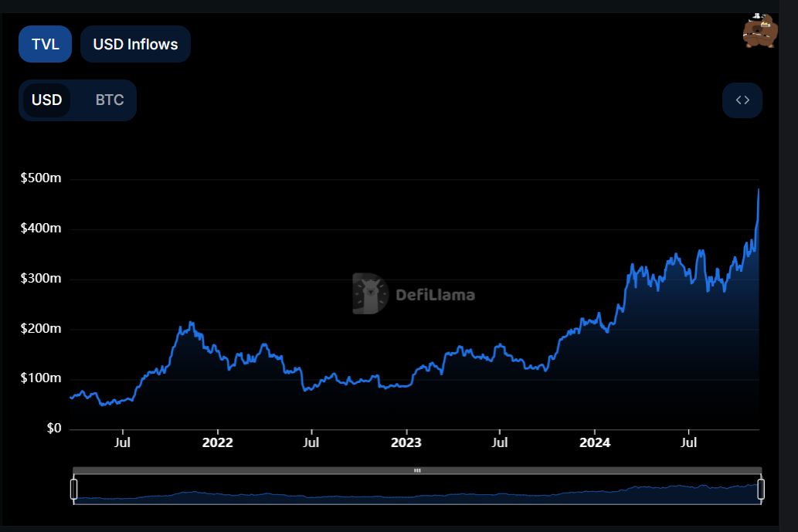Toggle chart denomination to BTC
798x532 pixels.
(109, 100)
